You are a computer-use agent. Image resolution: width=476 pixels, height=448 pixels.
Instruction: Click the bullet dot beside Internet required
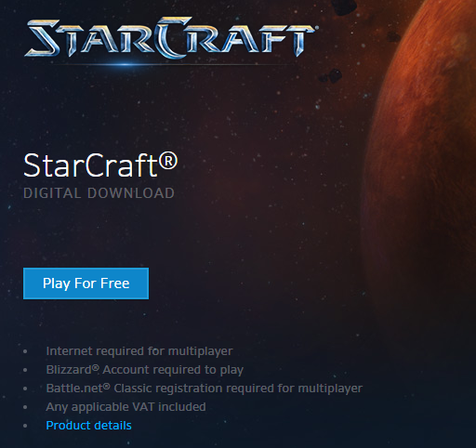tap(25, 351)
